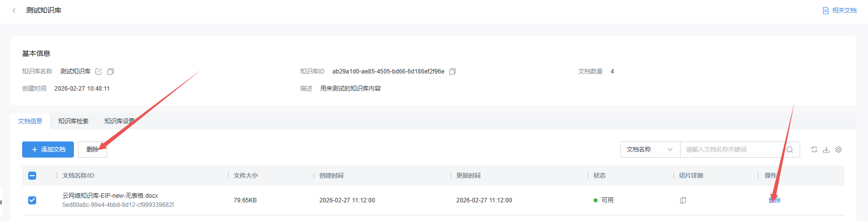View slice details for the docx document
The height and width of the screenshot is (221, 868).
[x=683, y=200]
